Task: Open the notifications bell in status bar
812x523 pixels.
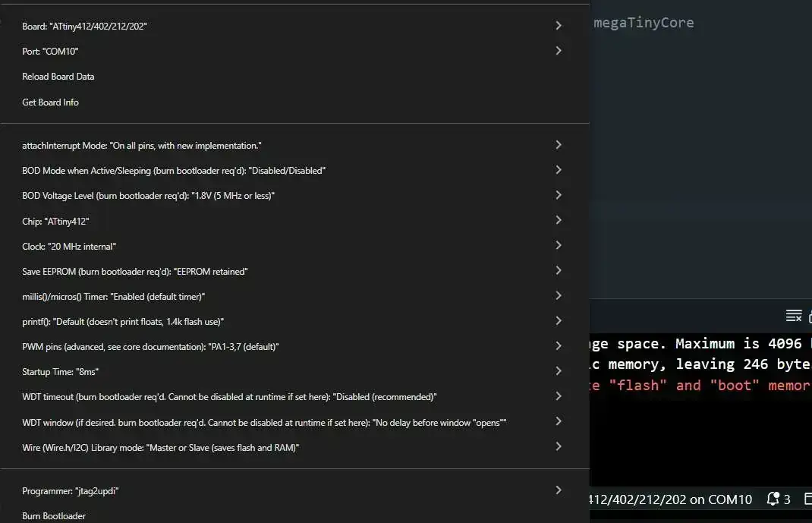Action: [773, 499]
